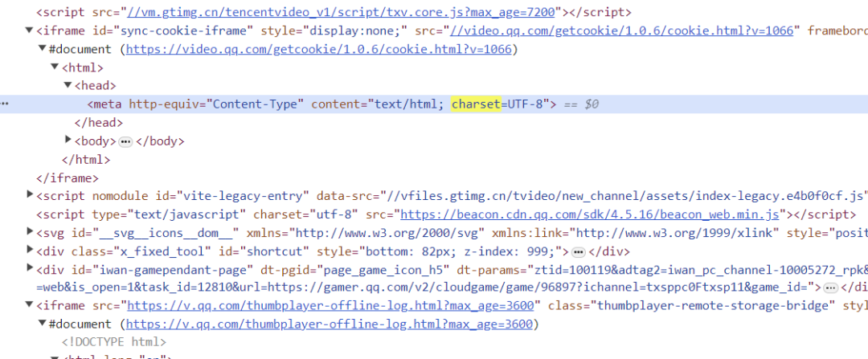
Task: Expand the __svg__icons__dom__ svg node
Action: click(x=30, y=230)
